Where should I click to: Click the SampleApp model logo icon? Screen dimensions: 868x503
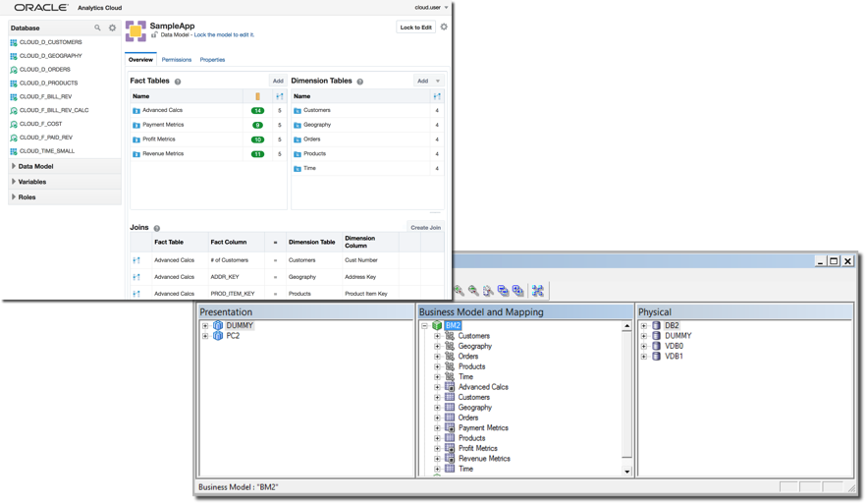pos(136,31)
